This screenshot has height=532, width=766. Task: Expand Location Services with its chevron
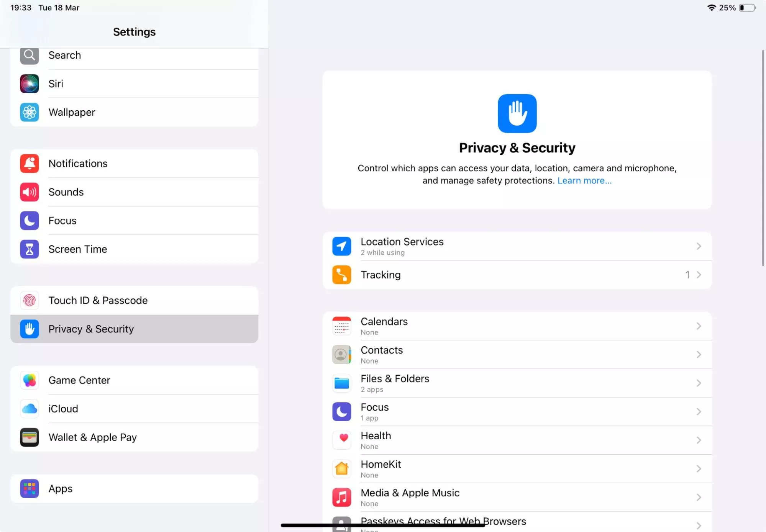[699, 246]
